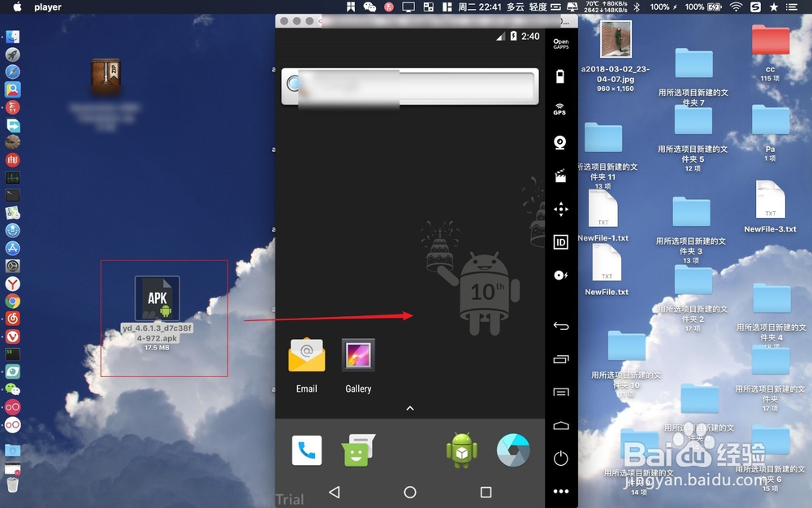This screenshot has height=508, width=812.
Task: Open Launchpad rocket icon in the Dock
Action: (x=12, y=54)
